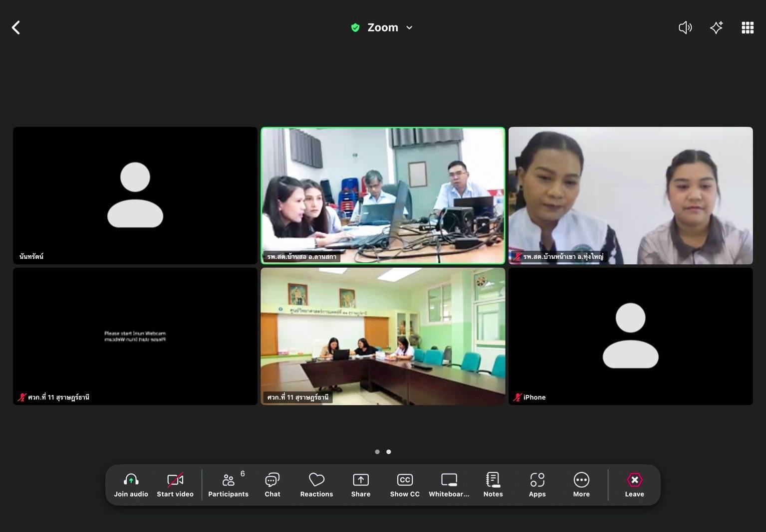Image resolution: width=766 pixels, height=532 pixels.
Task: Select the นันทรัตน์ participant tile
Action: click(135, 195)
